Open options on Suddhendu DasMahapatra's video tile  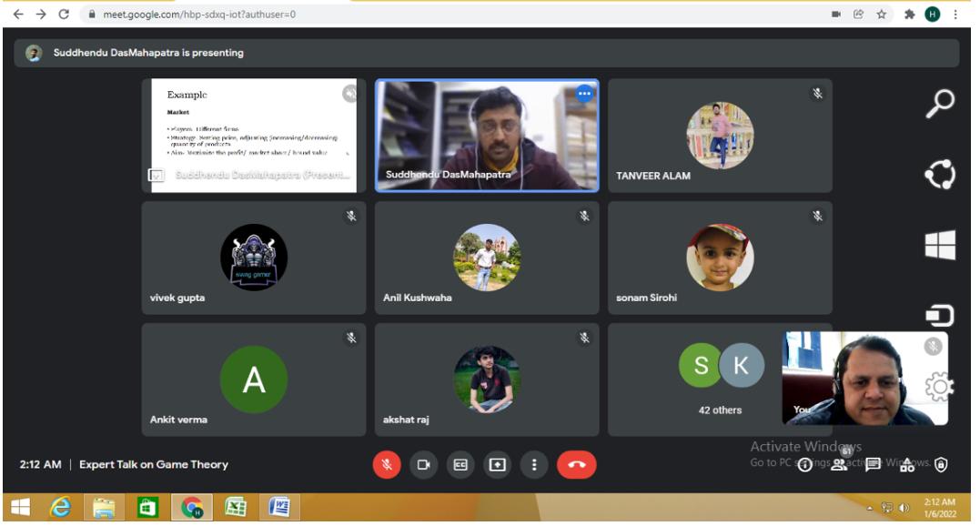(x=584, y=94)
